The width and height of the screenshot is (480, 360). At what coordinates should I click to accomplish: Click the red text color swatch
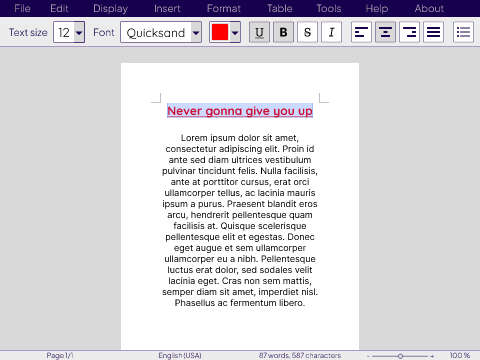pos(220,32)
